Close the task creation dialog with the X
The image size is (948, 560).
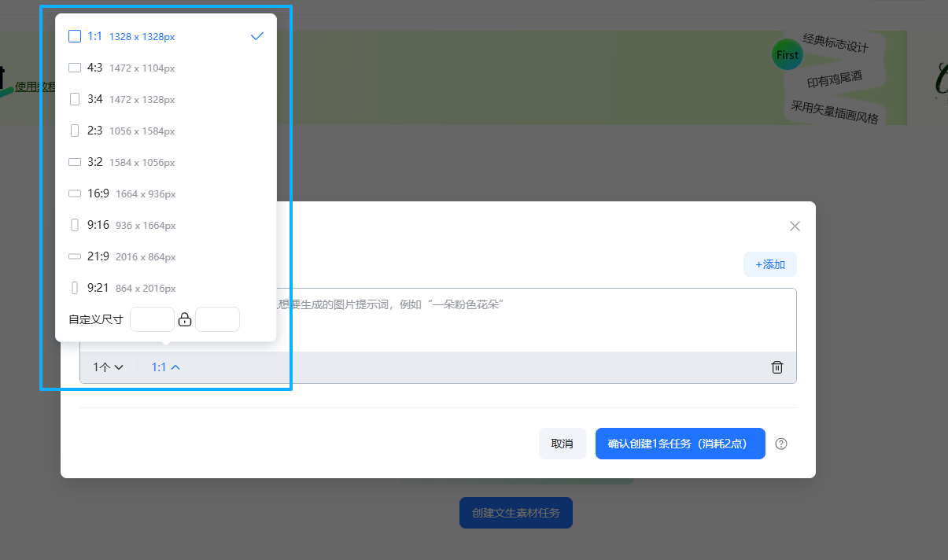(x=795, y=226)
